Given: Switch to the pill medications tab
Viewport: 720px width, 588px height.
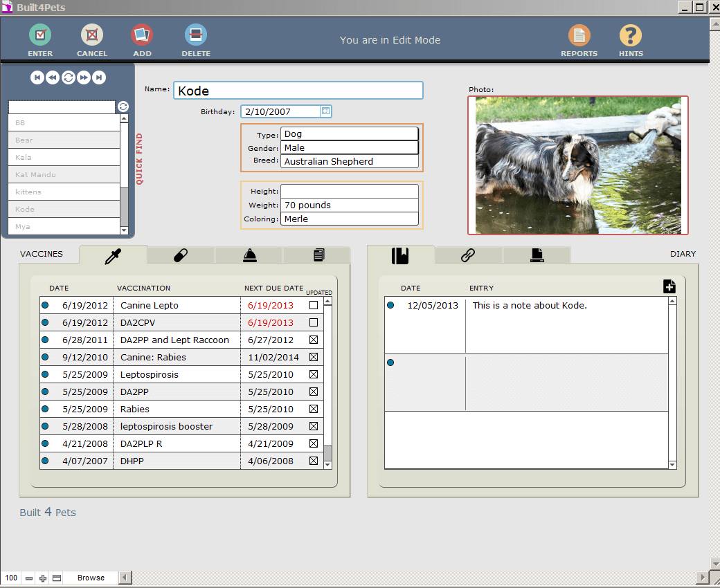Looking at the screenshot, I should (x=180, y=255).
